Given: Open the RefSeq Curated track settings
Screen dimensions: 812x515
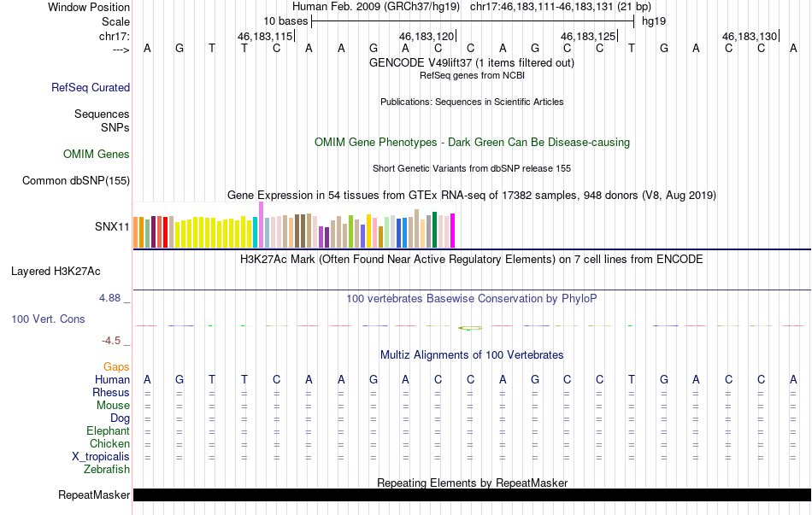Looking at the screenshot, I should [x=91, y=87].
